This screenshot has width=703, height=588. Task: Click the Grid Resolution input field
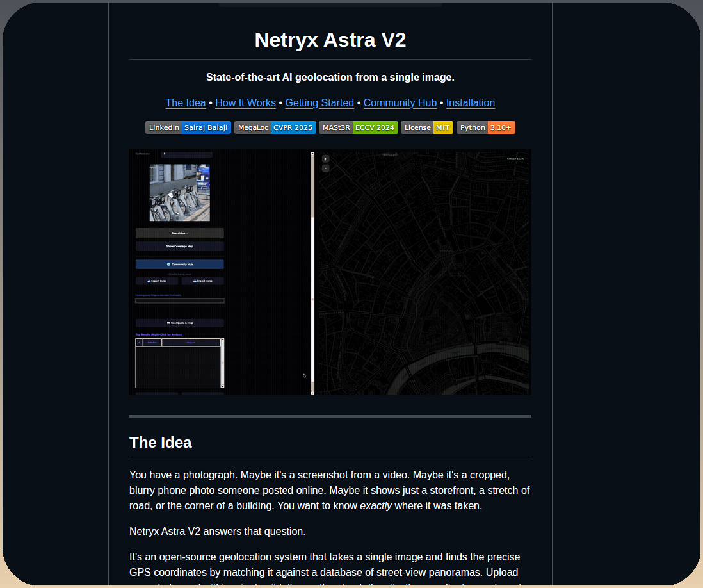coord(186,154)
